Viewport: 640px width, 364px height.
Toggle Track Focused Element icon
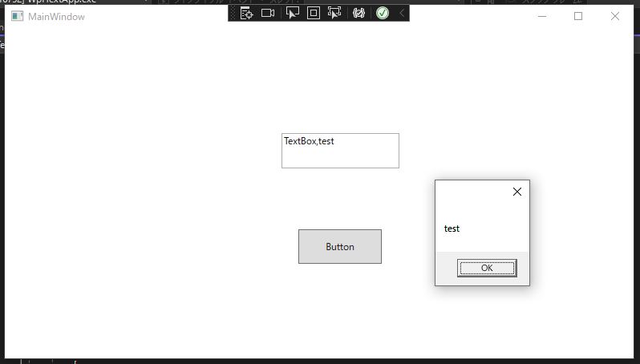click(334, 13)
